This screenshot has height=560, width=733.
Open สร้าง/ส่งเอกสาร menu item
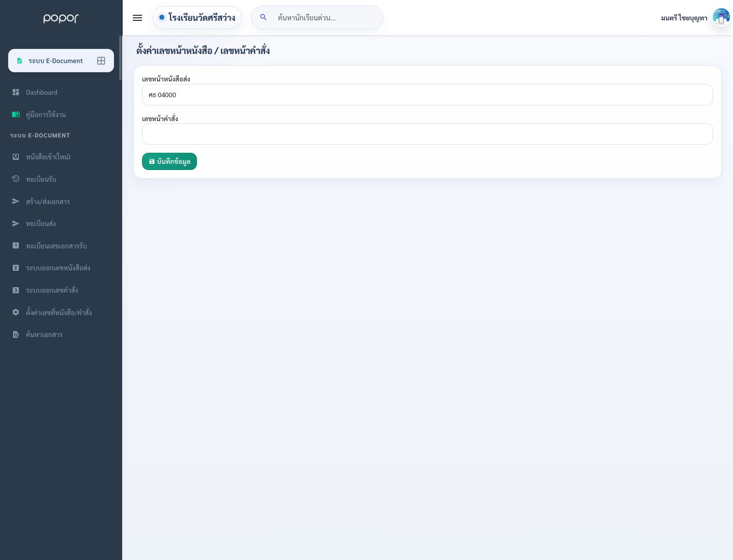click(61, 202)
